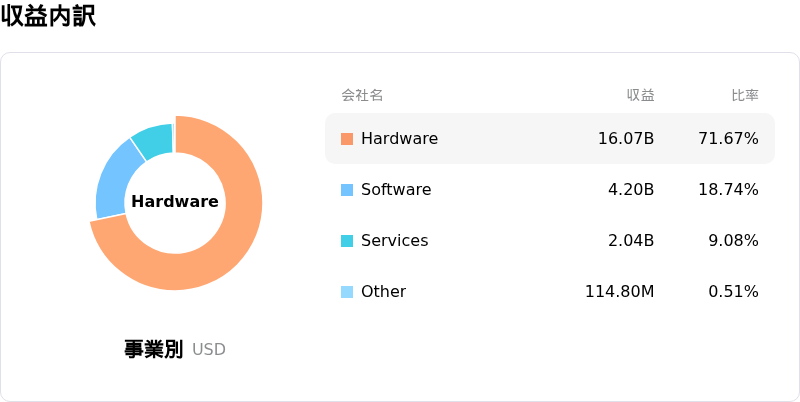The height and width of the screenshot is (402, 800).
Task: Click the Software percentage 18.74%
Action: tap(728, 190)
